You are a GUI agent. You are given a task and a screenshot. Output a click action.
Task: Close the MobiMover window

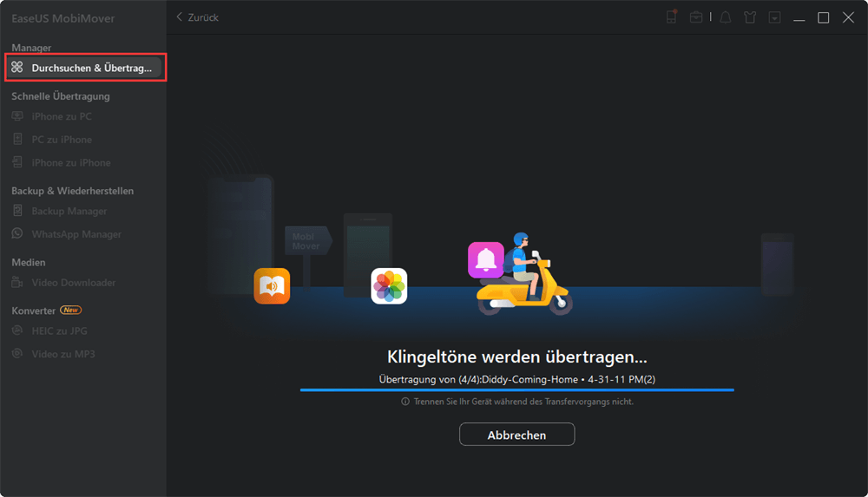click(x=848, y=17)
